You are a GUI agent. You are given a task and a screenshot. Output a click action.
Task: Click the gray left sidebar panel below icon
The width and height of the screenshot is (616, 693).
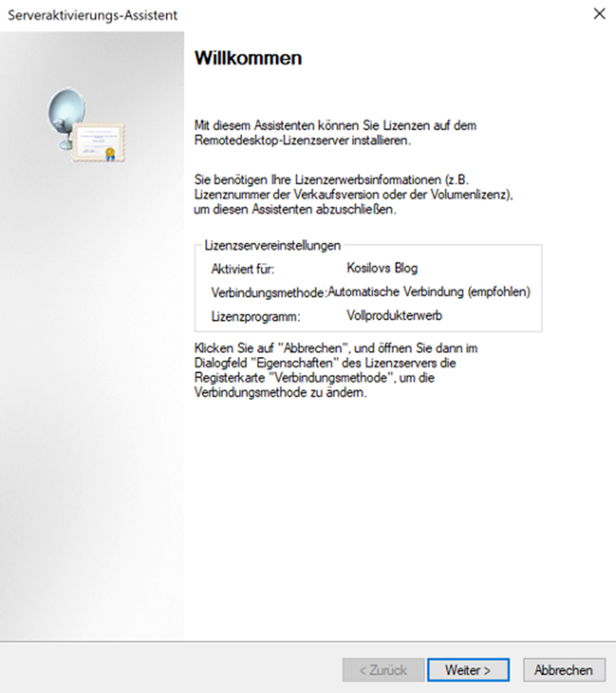(x=92, y=401)
